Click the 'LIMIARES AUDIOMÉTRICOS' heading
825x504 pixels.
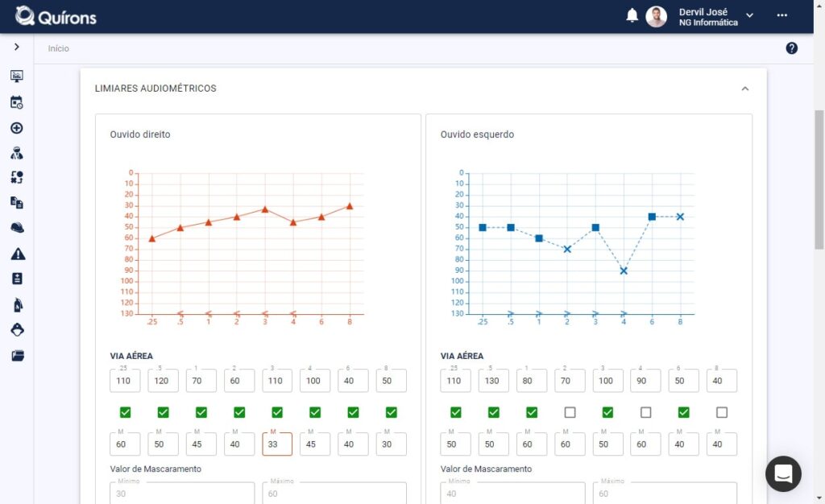[155, 89]
